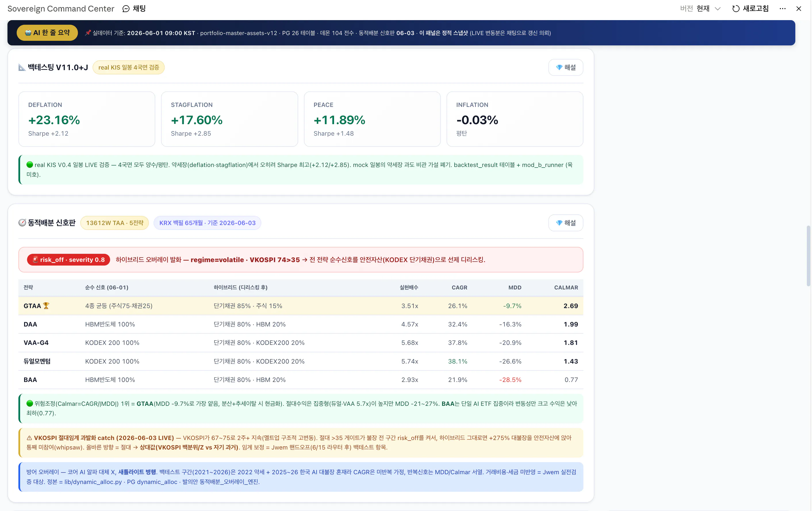Sort by the CALMAR column header
Image resolution: width=812 pixels, height=511 pixels.
point(566,287)
